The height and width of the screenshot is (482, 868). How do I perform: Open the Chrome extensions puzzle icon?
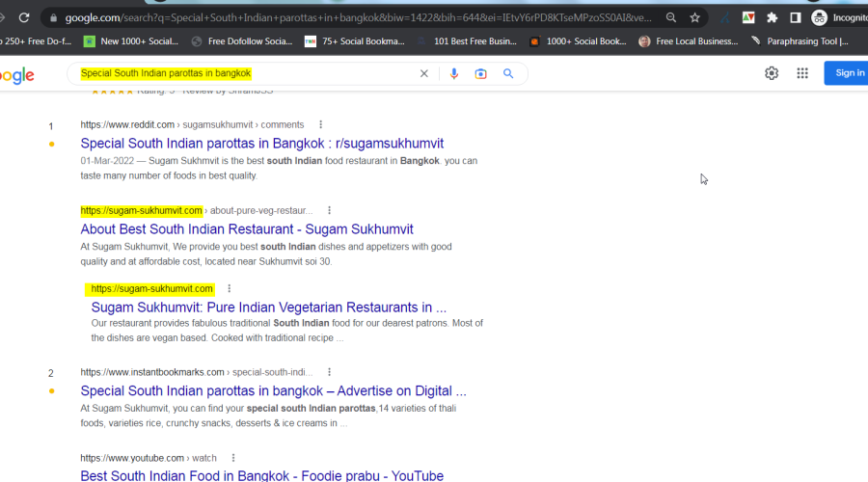(772, 17)
